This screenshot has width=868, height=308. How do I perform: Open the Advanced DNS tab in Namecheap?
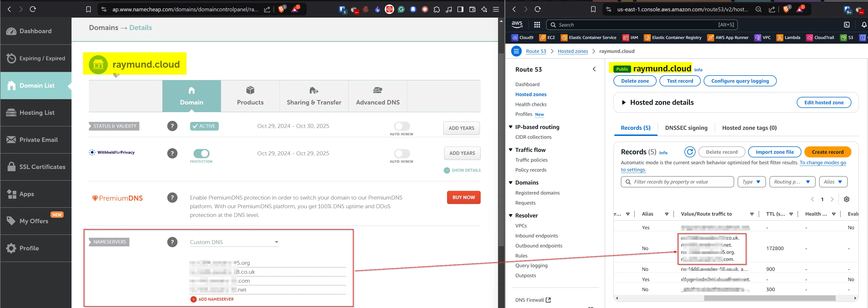pyautogui.click(x=377, y=96)
